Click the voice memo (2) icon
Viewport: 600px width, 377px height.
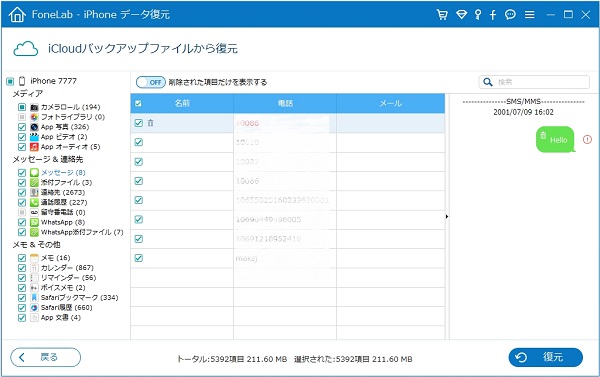click(34, 288)
